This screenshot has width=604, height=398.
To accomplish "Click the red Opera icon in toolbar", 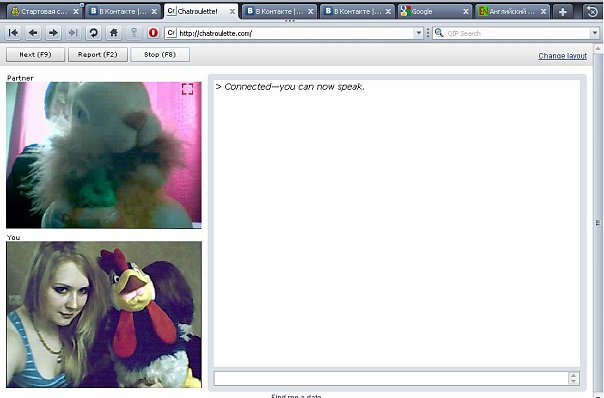I will [153, 33].
